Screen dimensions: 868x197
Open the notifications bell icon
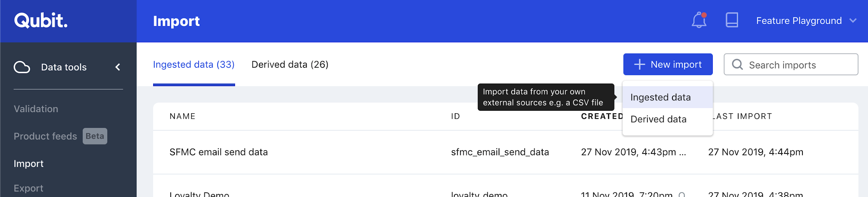coord(699,20)
